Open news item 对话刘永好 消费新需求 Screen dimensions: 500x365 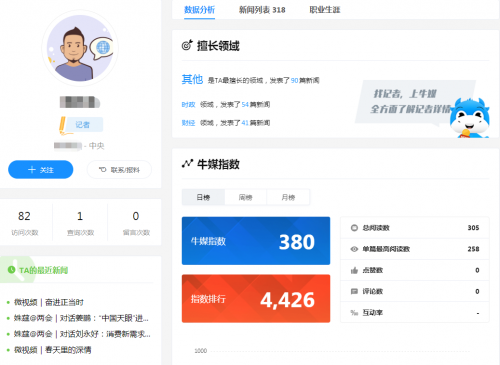pyautogui.click(x=82, y=334)
